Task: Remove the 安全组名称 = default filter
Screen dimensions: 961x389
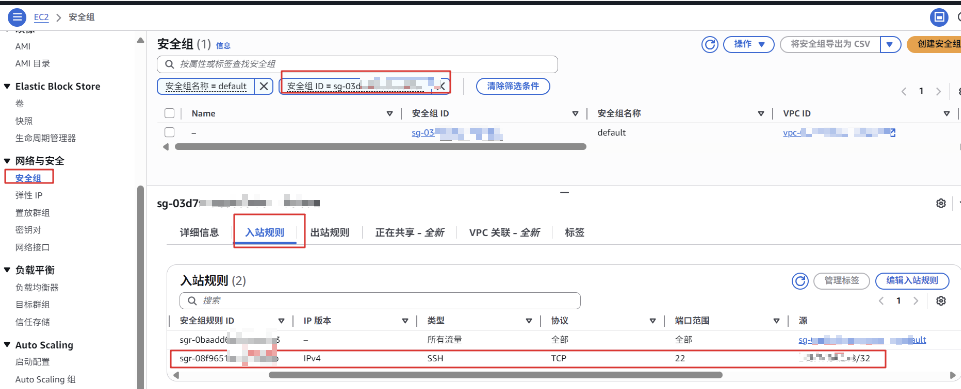Action: (x=263, y=86)
